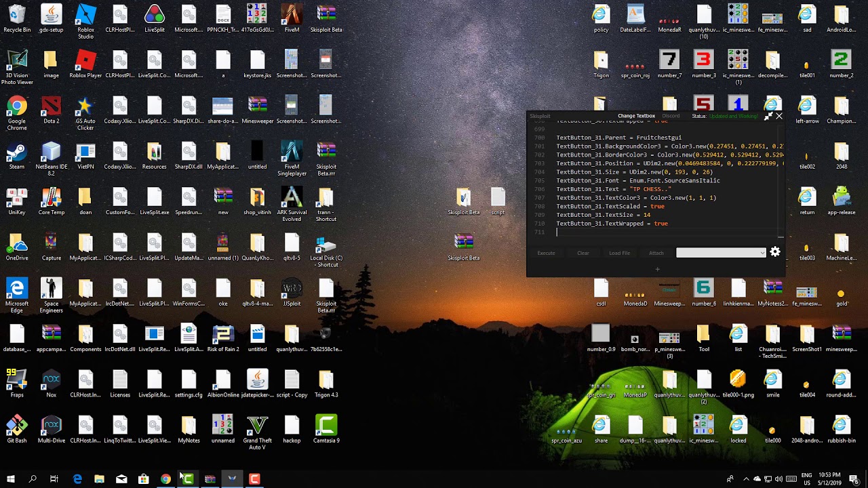Select the UniKey desktop icon
Screen dimensions: 868x488
tap(17, 201)
